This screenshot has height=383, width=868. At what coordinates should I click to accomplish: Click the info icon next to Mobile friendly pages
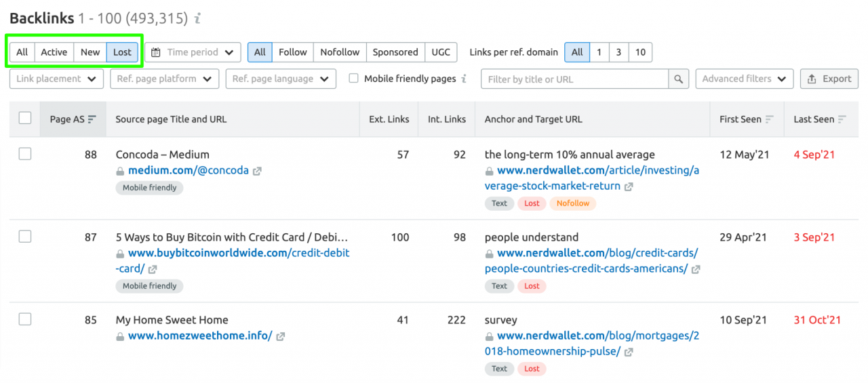click(x=464, y=79)
